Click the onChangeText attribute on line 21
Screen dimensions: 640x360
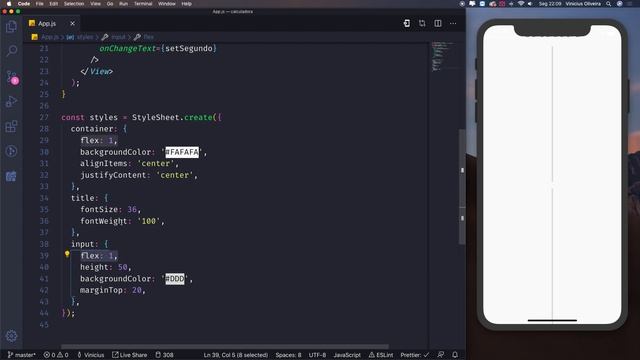127,49
